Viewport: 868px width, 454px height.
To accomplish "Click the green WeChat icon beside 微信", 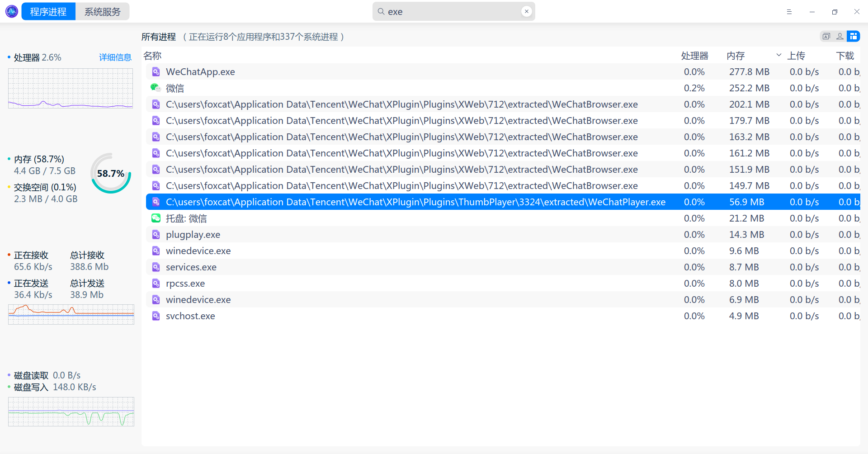I will click(x=156, y=88).
